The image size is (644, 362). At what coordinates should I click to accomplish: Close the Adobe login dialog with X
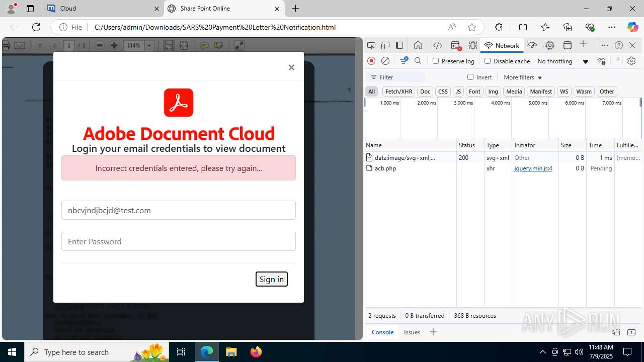pos(291,67)
